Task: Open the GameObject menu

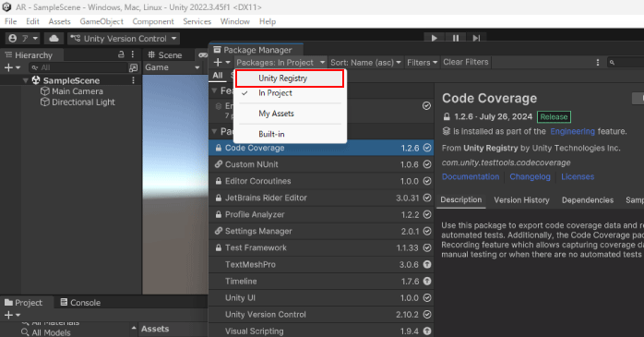Action: pyautogui.click(x=101, y=21)
